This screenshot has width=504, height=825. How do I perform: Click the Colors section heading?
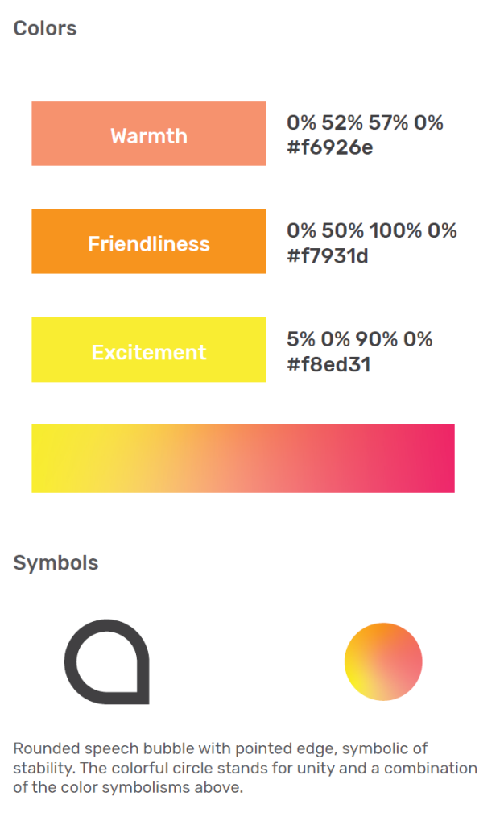(x=45, y=28)
